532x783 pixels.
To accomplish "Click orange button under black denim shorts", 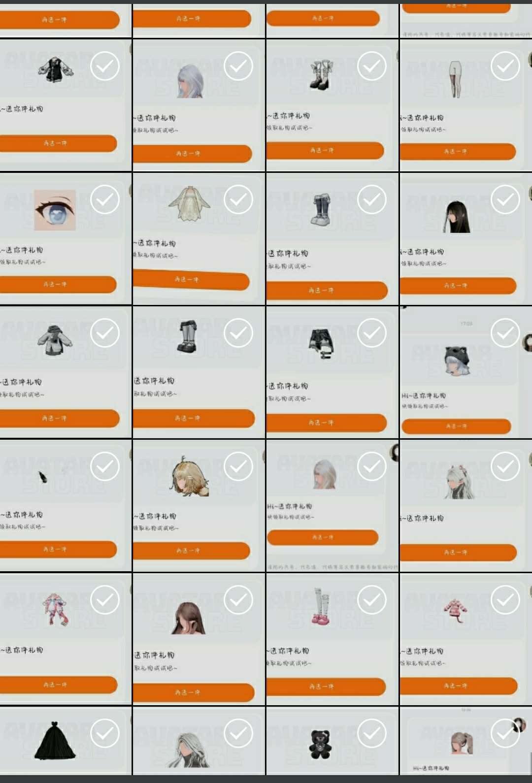I will tap(326, 423).
